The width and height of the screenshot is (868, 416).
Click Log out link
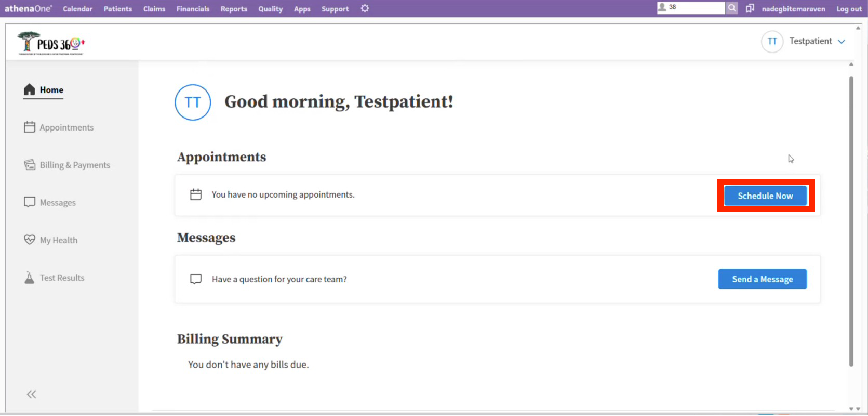tap(849, 9)
